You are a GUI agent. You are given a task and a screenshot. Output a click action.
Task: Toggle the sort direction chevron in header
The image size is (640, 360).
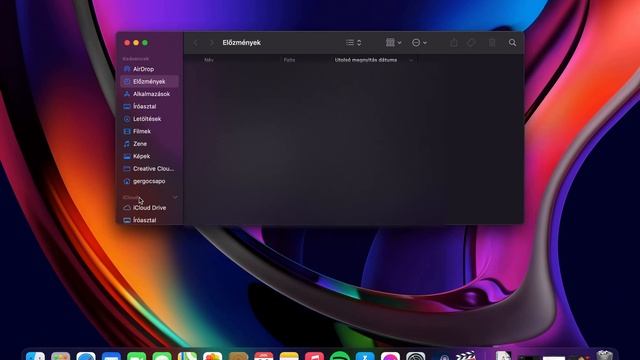411,60
